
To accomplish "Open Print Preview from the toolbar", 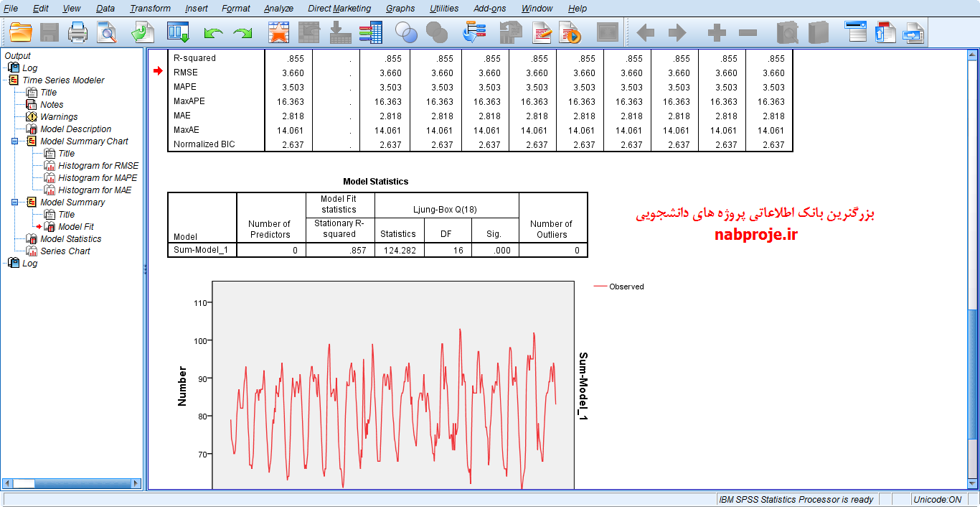I will (x=107, y=32).
